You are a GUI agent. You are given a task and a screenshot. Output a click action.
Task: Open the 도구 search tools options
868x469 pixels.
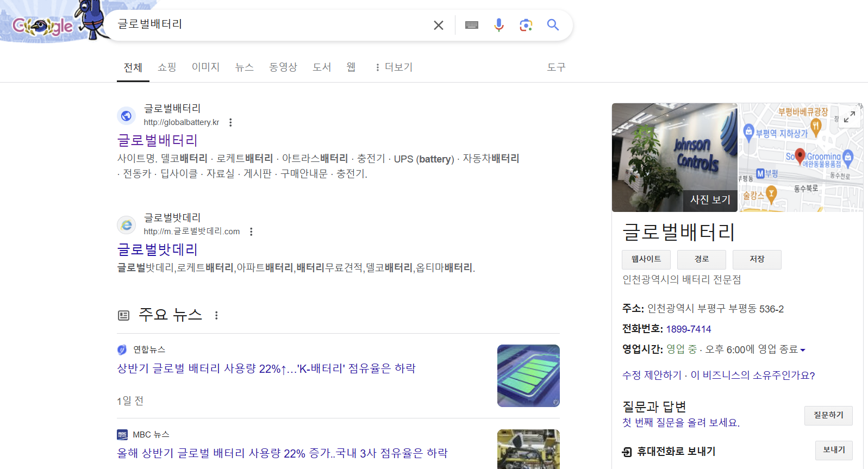(556, 67)
